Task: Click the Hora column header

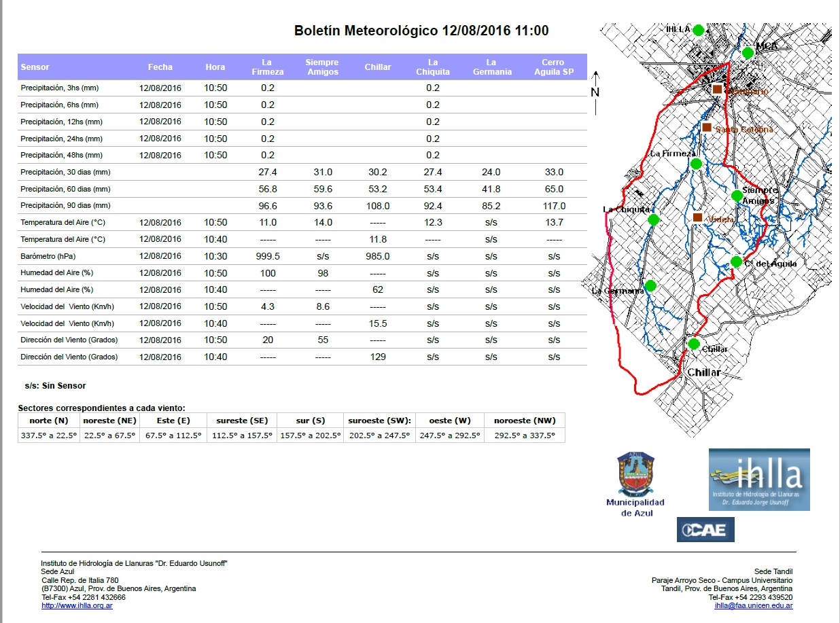Action: pyautogui.click(x=215, y=67)
